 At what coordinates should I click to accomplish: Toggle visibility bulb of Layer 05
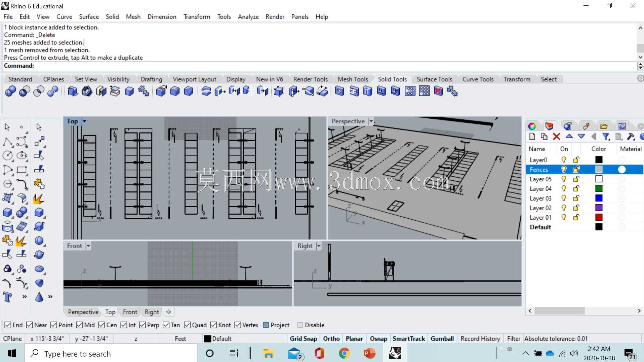pyautogui.click(x=564, y=179)
